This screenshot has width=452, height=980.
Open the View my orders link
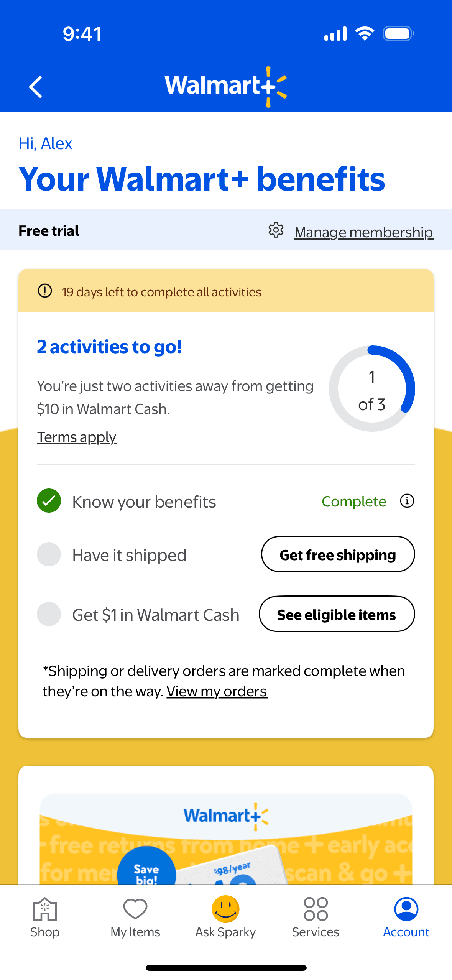217,691
